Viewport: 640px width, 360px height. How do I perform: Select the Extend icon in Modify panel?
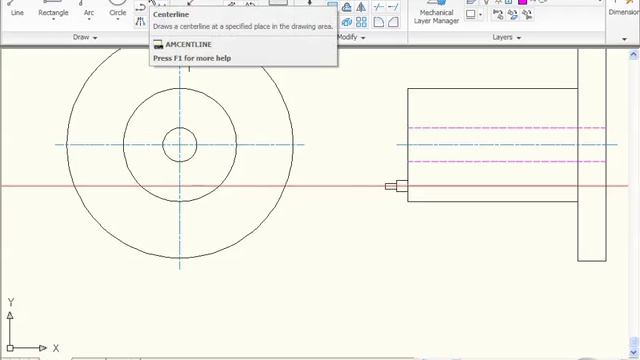tap(393, 7)
